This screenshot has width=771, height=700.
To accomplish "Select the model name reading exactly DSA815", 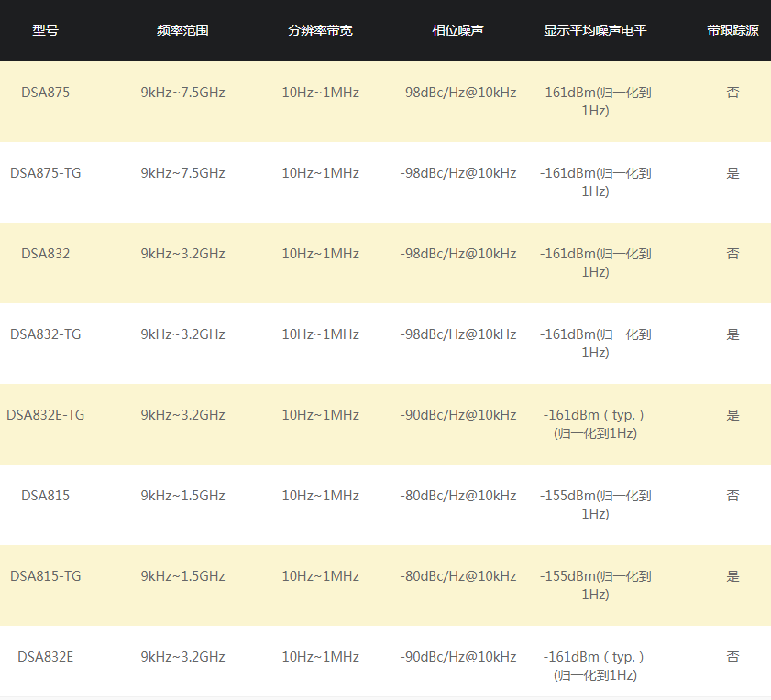I will tap(45, 496).
